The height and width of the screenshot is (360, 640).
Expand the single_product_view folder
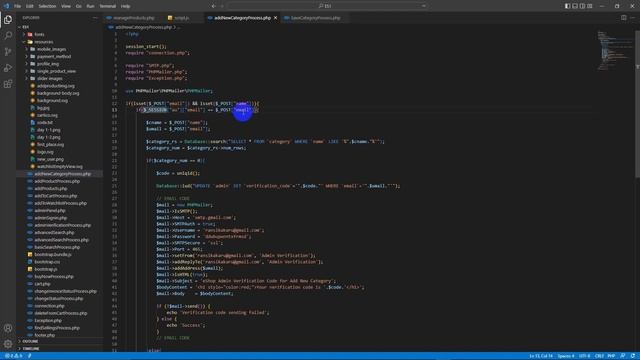pyautogui.click(x=56, y=71)
